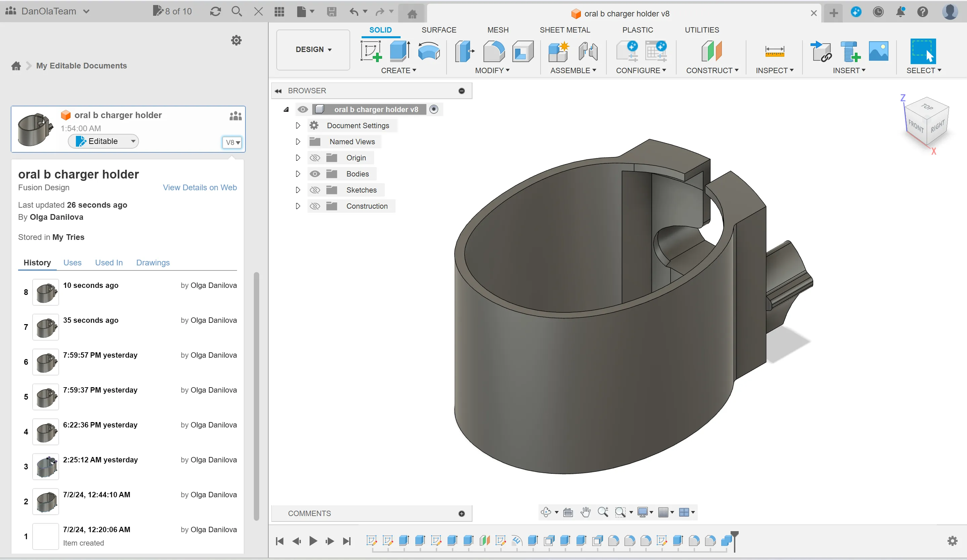The height and width of the screenshot is (560, 967).
Task: Click the home breadcrumb icon
Action: coord(16,65)
